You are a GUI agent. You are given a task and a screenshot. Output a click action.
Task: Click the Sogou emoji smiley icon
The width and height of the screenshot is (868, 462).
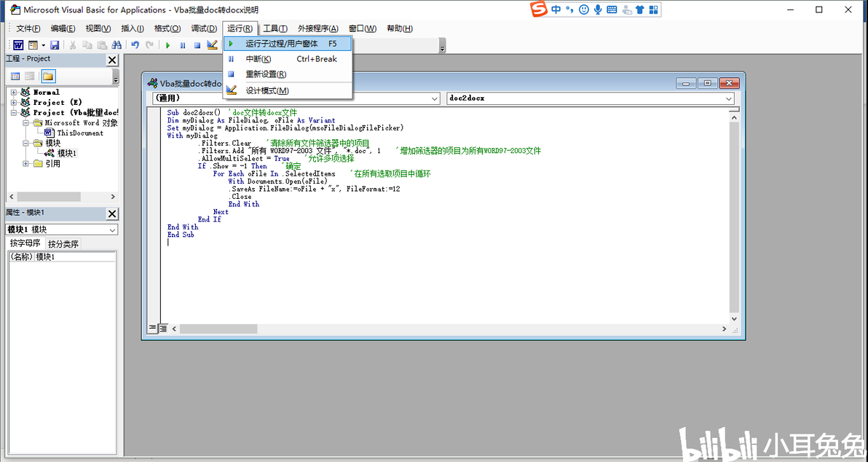coord(583,9)
